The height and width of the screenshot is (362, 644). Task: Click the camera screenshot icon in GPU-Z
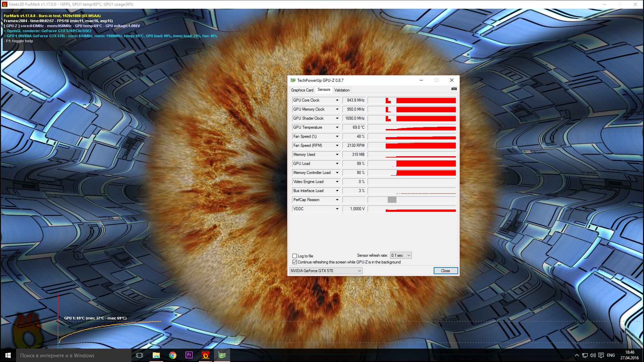(x=454, y=88)
